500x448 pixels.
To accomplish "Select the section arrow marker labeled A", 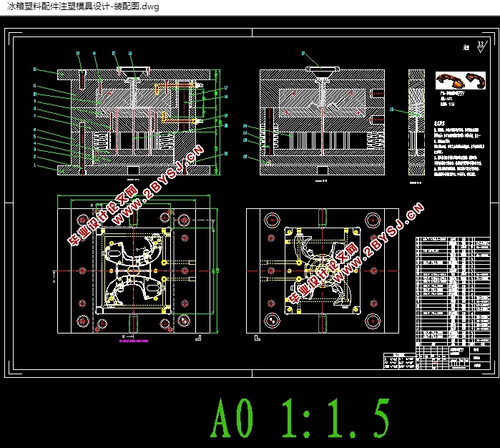I will 55,276.
